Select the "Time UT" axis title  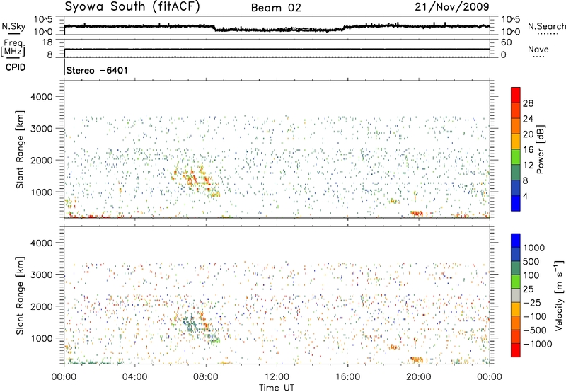tap(277, 388)
